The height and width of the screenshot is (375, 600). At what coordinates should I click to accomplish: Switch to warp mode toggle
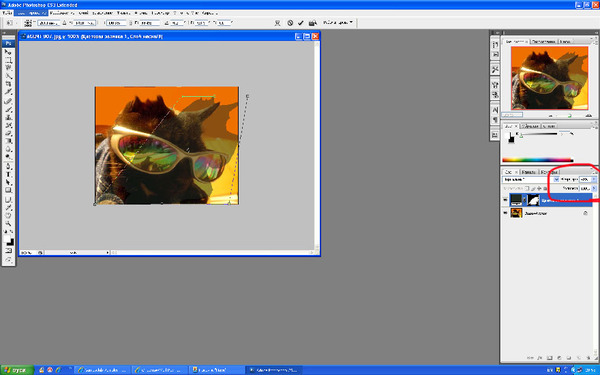tap(277, 23)
